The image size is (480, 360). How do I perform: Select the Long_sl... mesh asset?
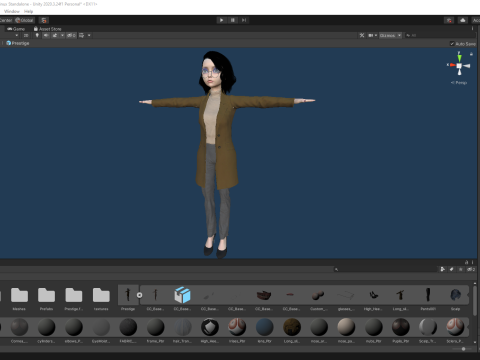pos(400,298)
